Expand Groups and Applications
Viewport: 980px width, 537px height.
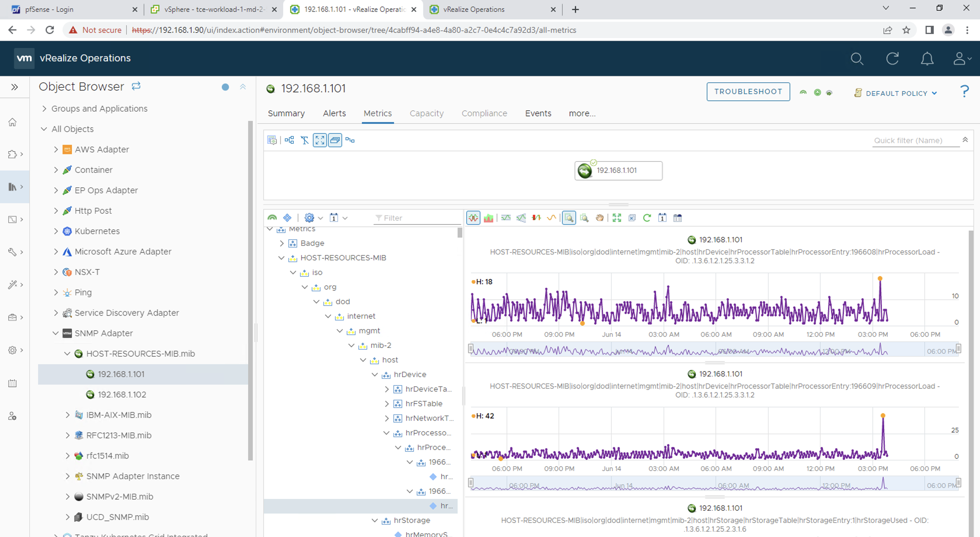click(x=44, y=109)
